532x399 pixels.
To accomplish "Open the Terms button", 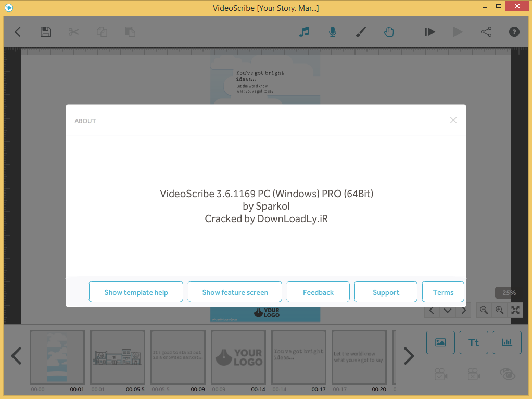I will point(443,292).
